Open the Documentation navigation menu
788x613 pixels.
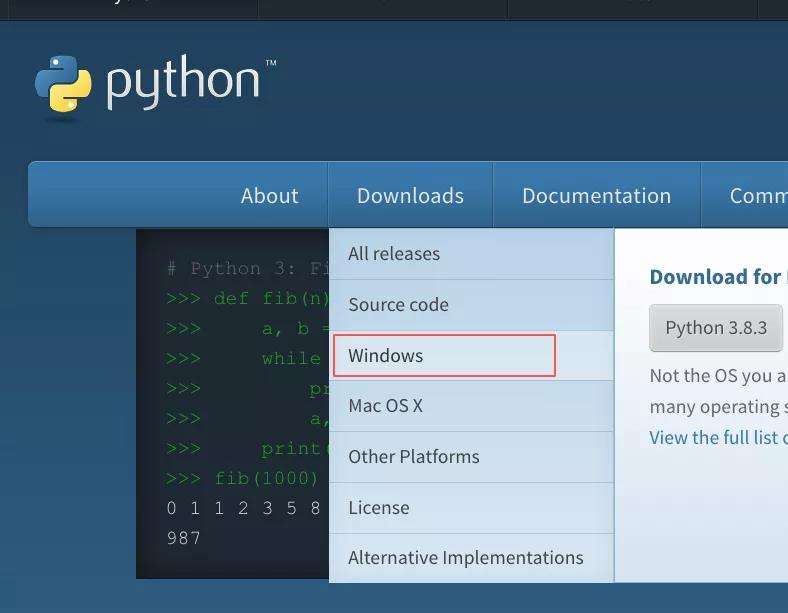[x=596, y=196]
